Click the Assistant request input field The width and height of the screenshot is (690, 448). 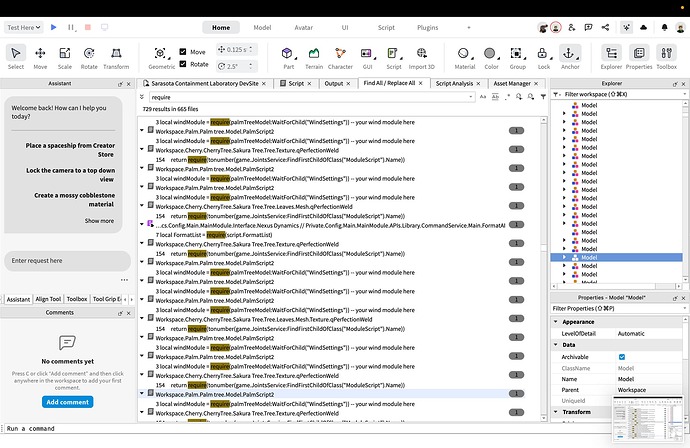point(67,261)
